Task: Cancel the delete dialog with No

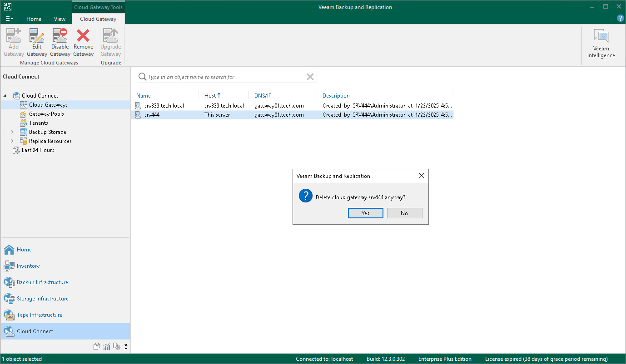Action: [x=404, y=213]
